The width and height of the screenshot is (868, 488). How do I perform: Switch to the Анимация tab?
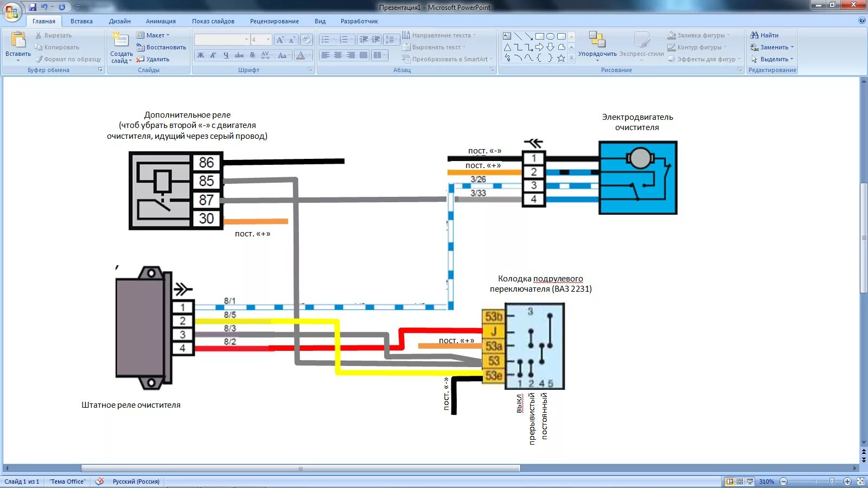[161, 21]
